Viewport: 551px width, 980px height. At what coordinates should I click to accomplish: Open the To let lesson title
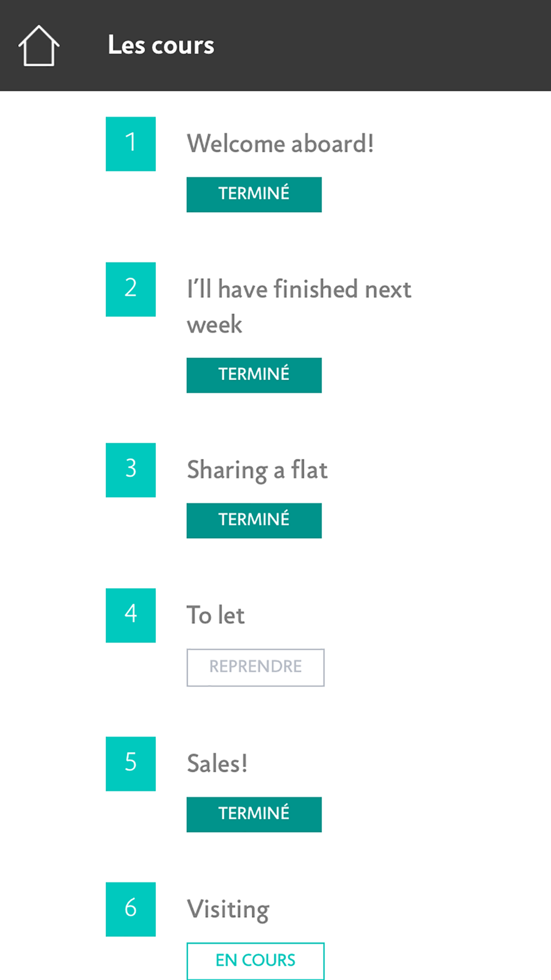pos(216,615)
